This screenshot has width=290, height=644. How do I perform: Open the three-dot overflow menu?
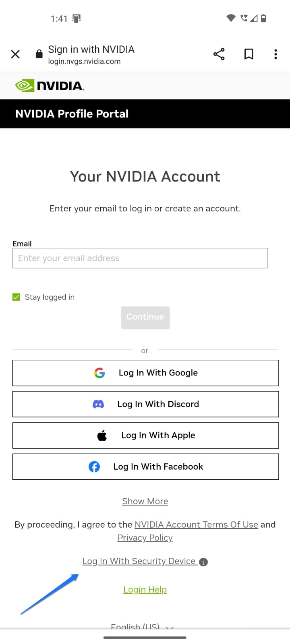[275, 54]
